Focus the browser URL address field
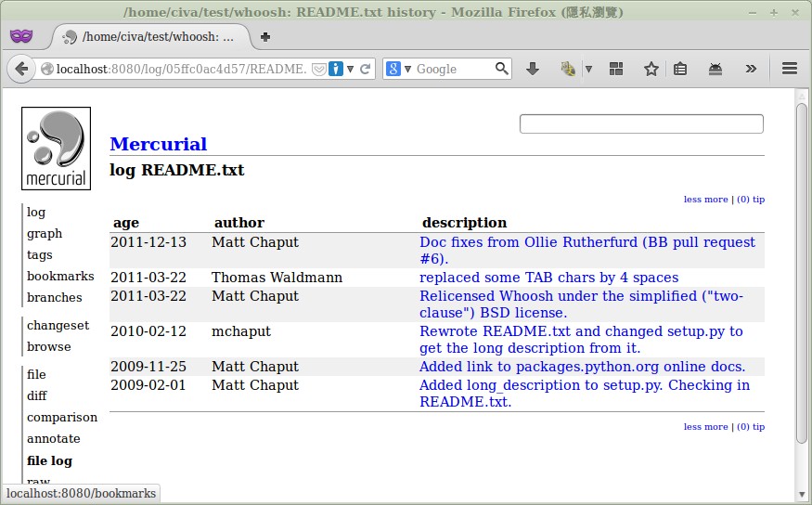812x505 pixels. (x=181, y=69)
